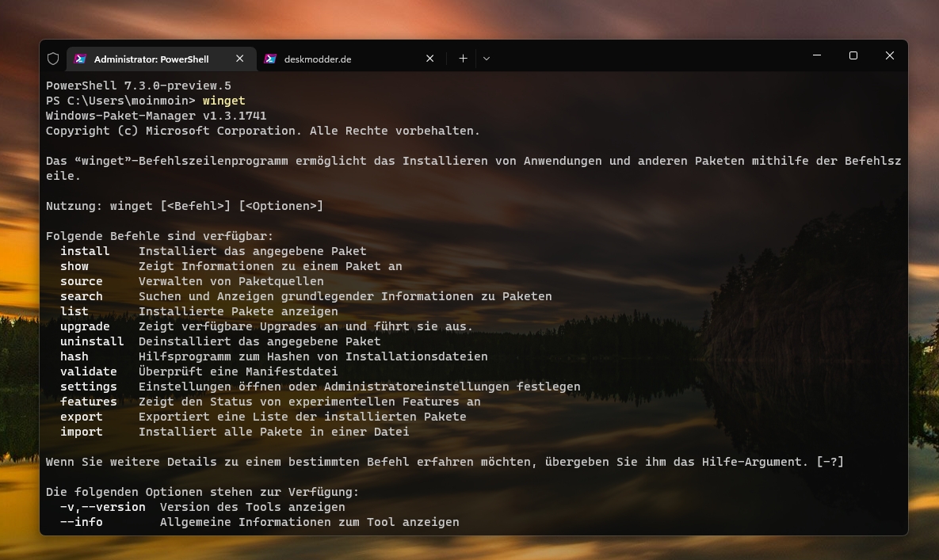The image size is (939, 560).
Task: Click 'Nutzung: winget' usage line
Action: (185, 206)
